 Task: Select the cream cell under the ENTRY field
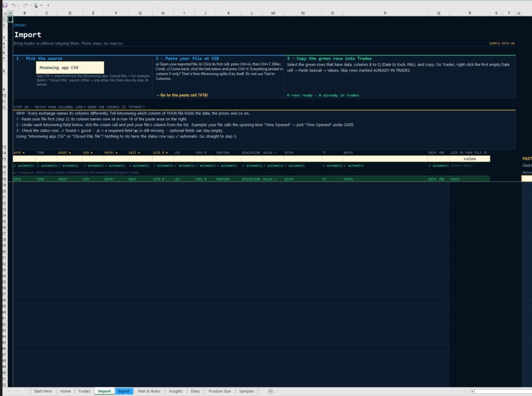[115, 159]
